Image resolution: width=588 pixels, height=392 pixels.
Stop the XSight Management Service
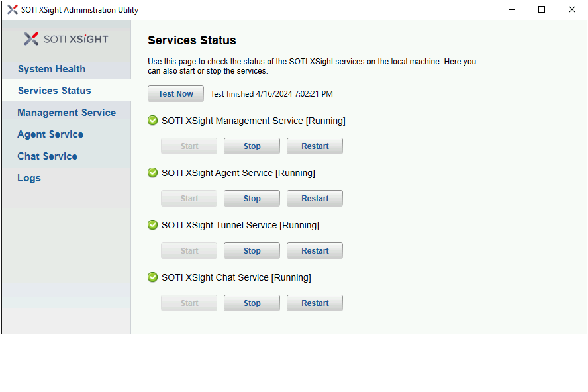(x=252, y=146)
